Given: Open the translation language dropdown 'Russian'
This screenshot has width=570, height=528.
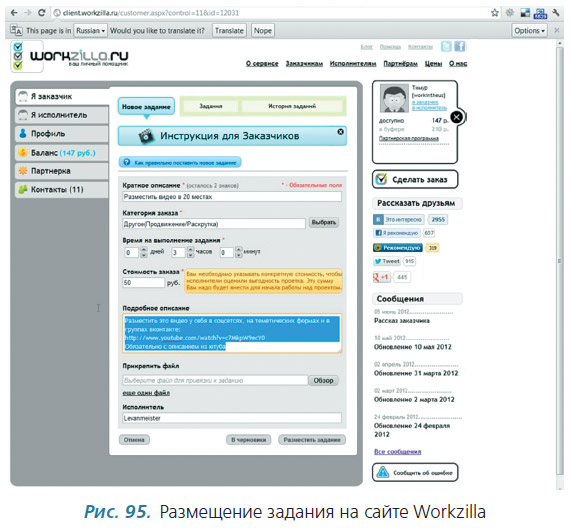Looking at the screenshot, I should [x=90, y=31].
